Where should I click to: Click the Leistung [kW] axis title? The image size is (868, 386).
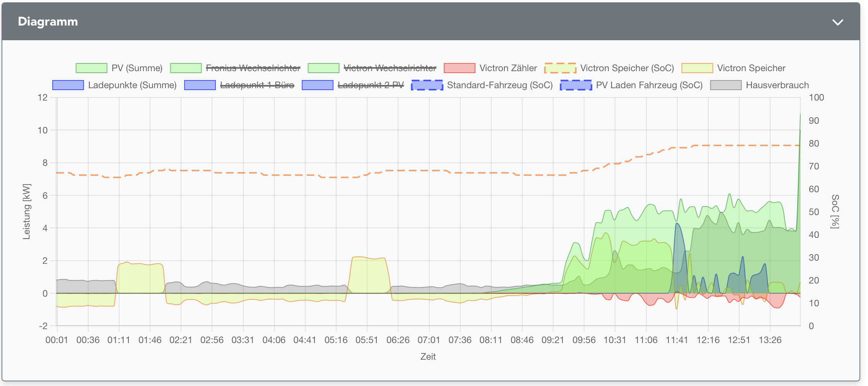(26, 212)
